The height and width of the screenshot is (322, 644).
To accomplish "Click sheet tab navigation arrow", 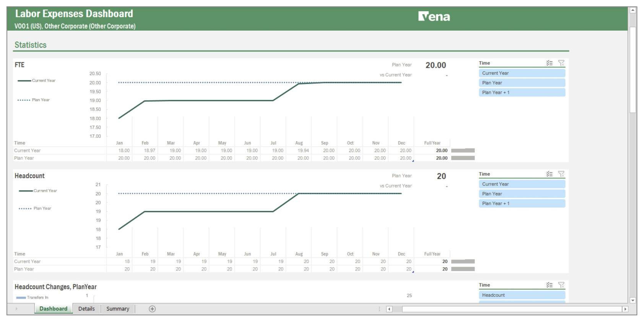I will pos(16,309).
